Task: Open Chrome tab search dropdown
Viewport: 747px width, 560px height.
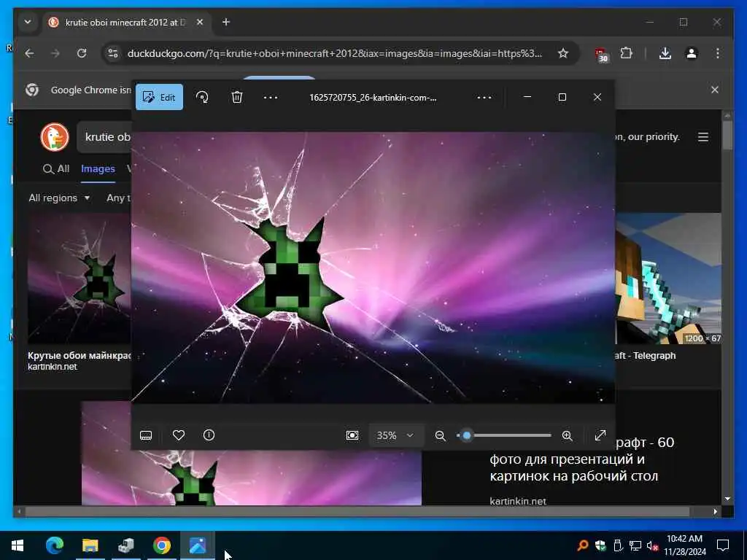Action: click(28, 23)
